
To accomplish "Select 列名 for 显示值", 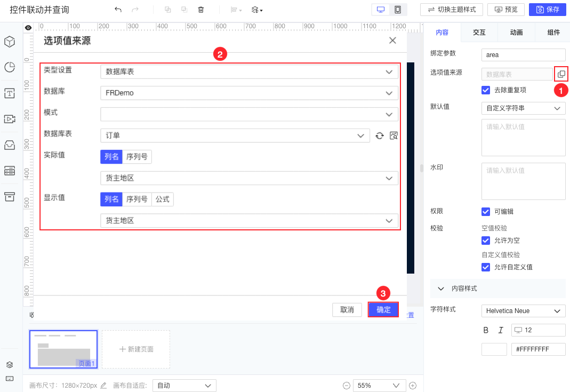I will pyautogui.click(x=111, y=199).
